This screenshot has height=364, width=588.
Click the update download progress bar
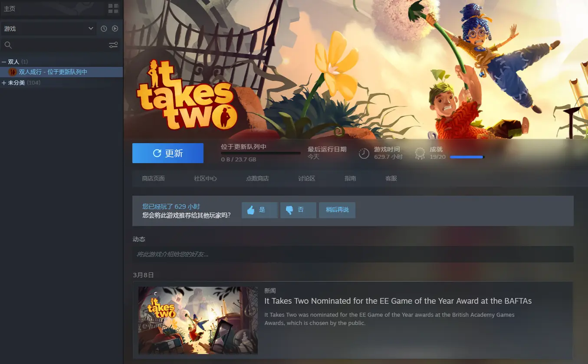(x=261, y=153)
